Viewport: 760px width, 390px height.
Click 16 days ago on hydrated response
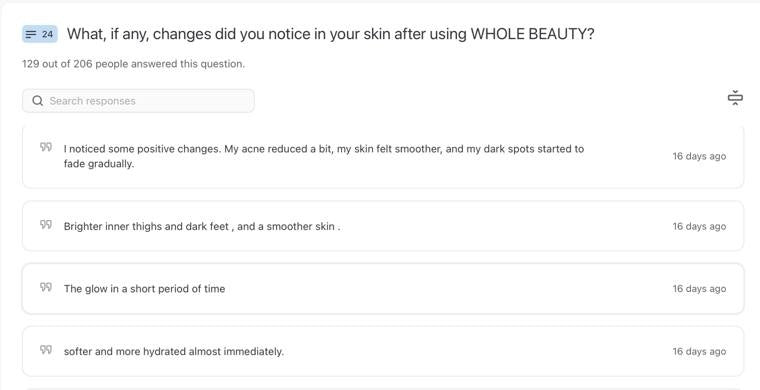coord(699,351)
